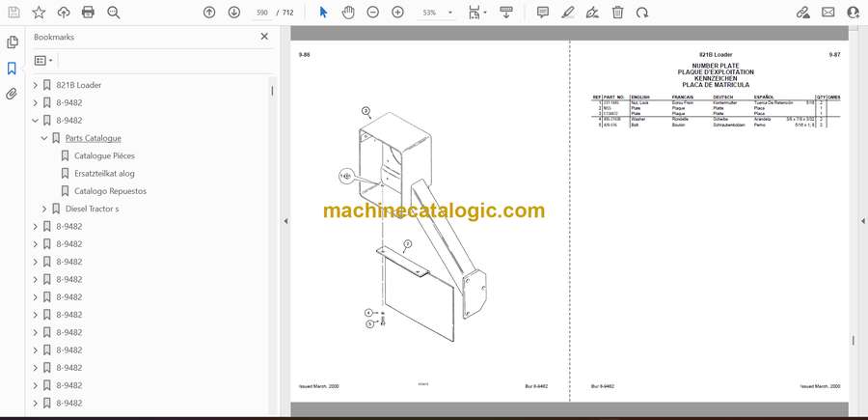868x420 pixels.
Task: Bookmark file with the star icon
Action: point(39,13)
